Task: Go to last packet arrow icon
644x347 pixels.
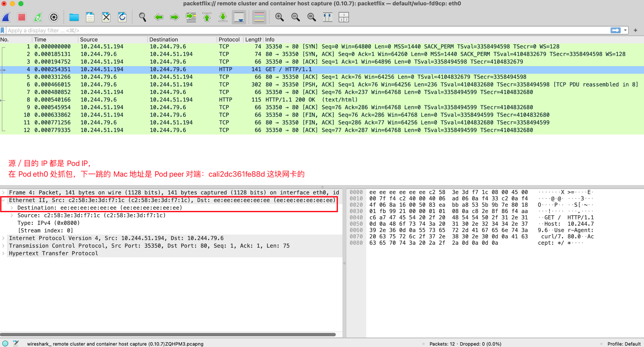Action: (x=223, y=17)
